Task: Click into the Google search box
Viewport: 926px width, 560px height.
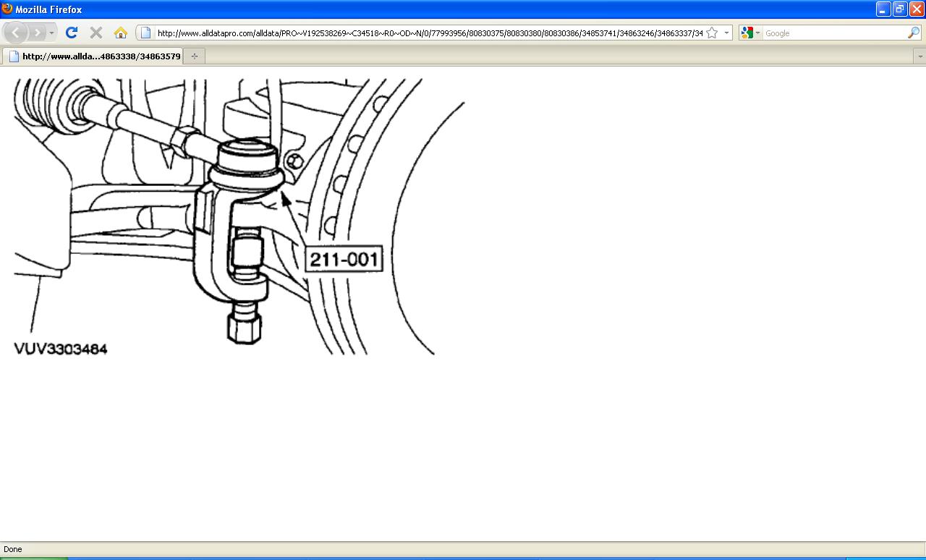Action: [835, 33]
